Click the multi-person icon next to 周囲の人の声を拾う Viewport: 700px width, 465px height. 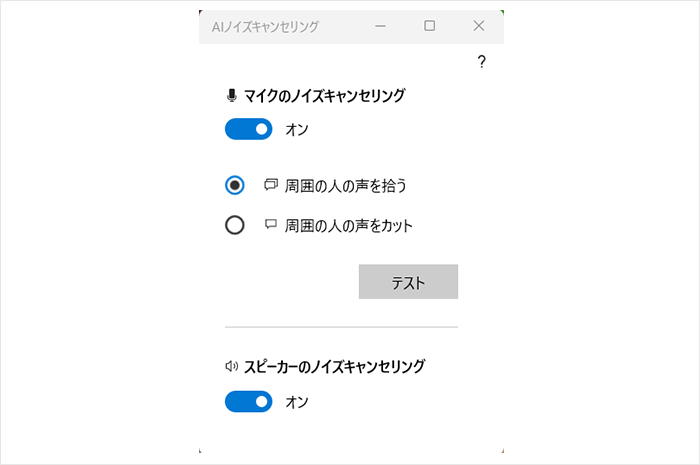coord(270,184)
